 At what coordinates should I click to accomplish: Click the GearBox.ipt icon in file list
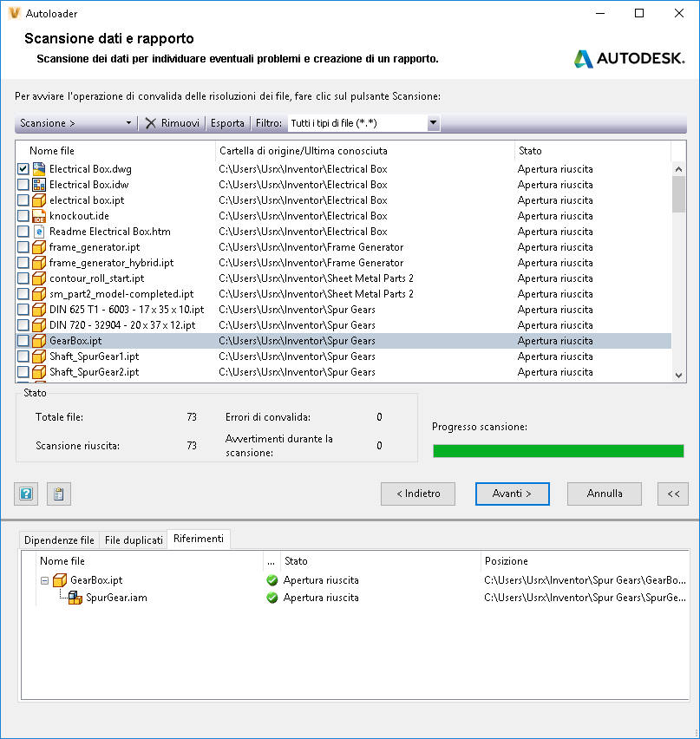point(39,341)
